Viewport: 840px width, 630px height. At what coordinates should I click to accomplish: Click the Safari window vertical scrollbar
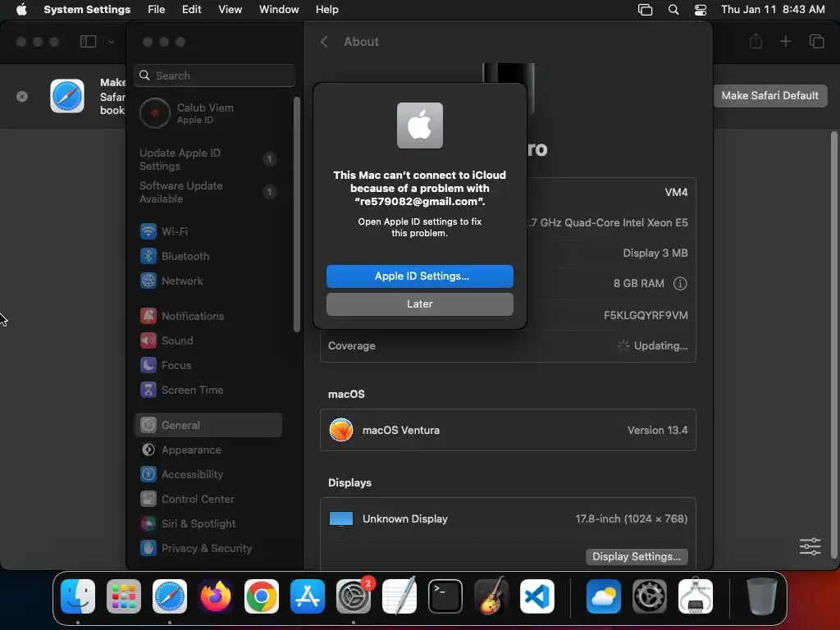tap(833, 345)
